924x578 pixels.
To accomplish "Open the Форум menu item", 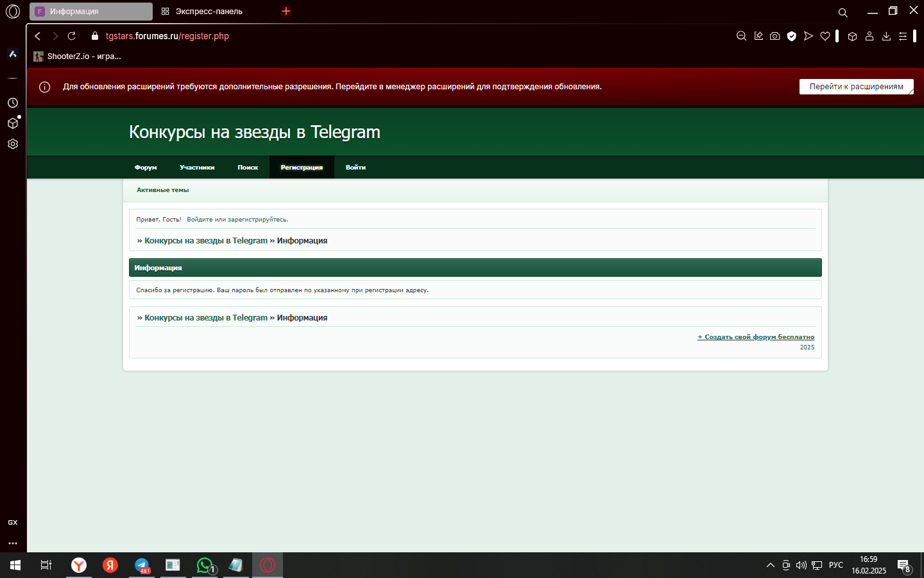I will click(146, 167).
